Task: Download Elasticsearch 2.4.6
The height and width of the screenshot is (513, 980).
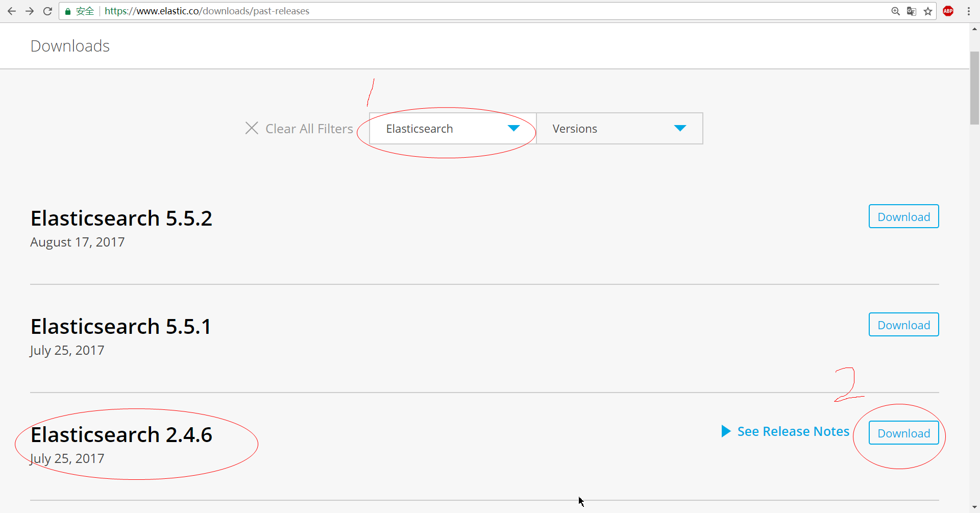Action: click(x=903, y=433)
